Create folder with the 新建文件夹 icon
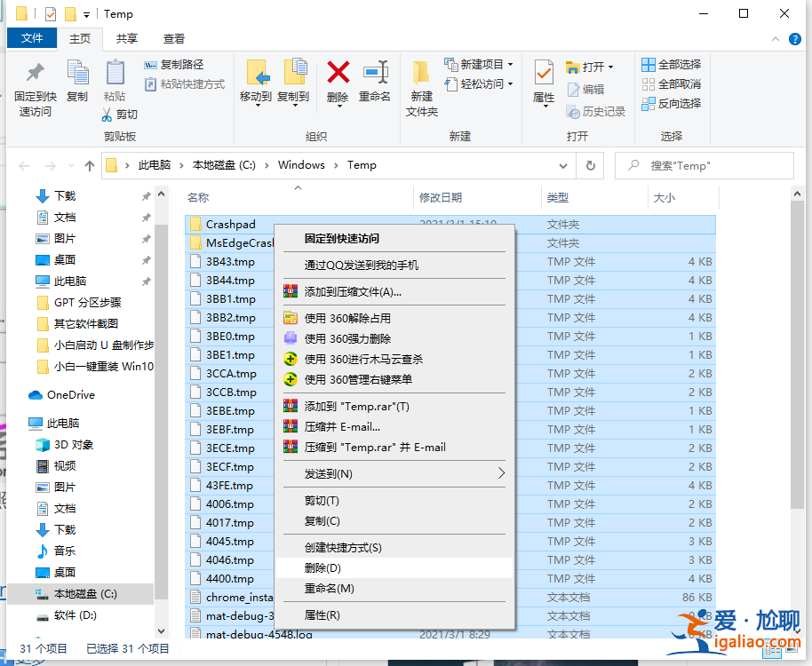Viewport: 812px width, 666px height. click(x=419, y=84)
